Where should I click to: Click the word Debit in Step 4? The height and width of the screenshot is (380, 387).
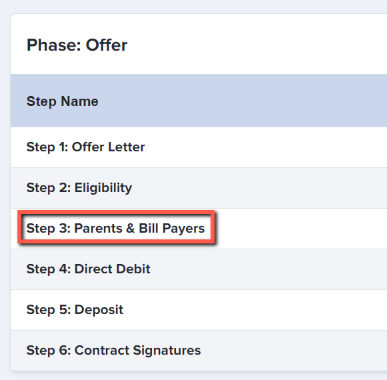click(x=132, y=269)
